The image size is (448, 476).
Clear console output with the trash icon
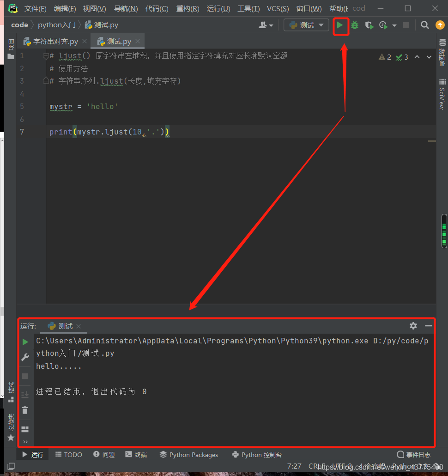tap(25, 410)
